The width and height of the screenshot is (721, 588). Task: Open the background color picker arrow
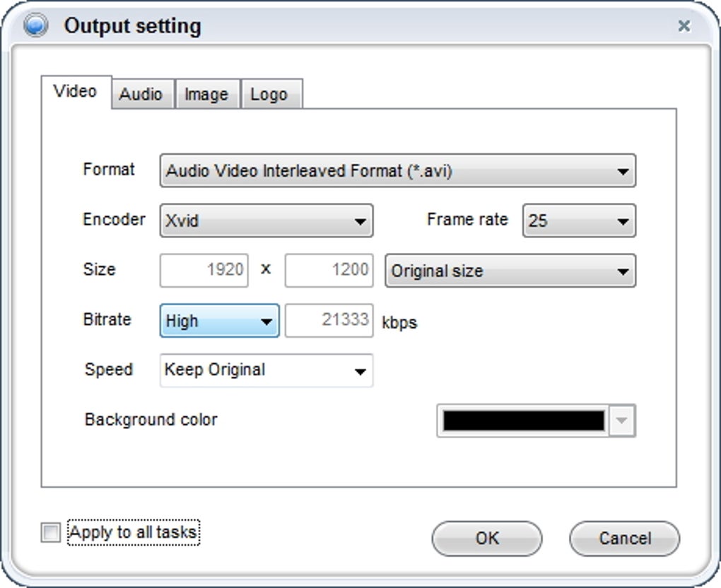click(622, 421)
